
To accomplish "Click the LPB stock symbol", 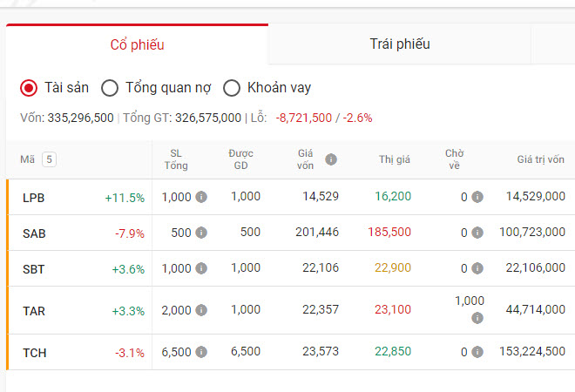I will tap(33, 198).
